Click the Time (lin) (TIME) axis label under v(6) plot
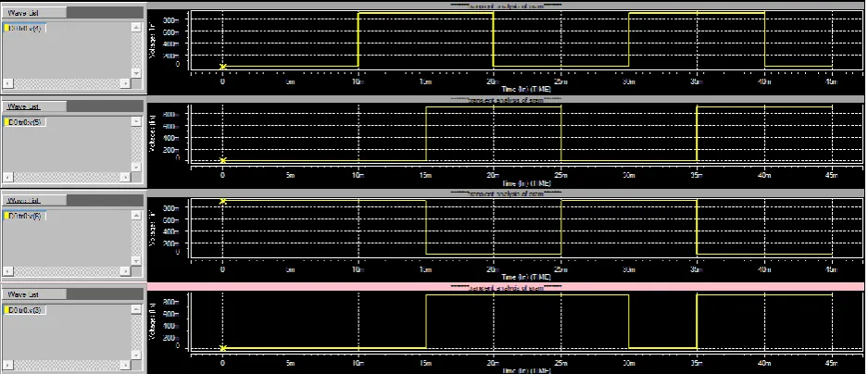 (x=526, y=277)
